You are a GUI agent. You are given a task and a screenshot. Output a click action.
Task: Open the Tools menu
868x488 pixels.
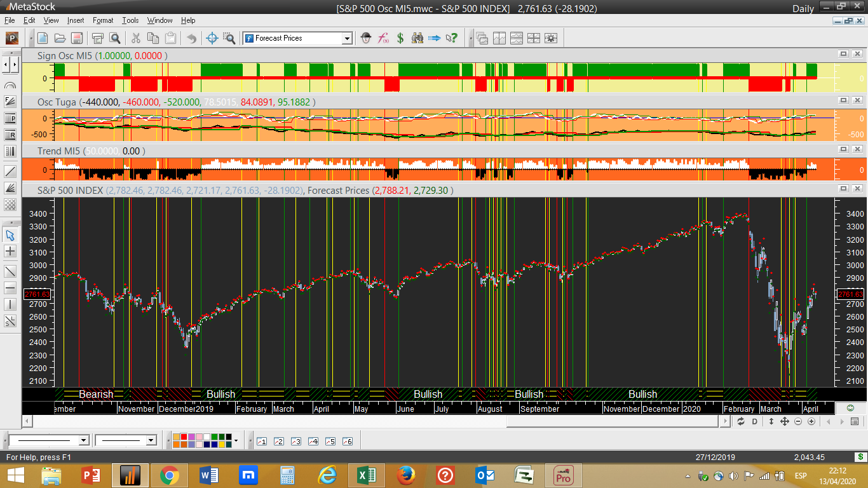click(x=130, y=20)
